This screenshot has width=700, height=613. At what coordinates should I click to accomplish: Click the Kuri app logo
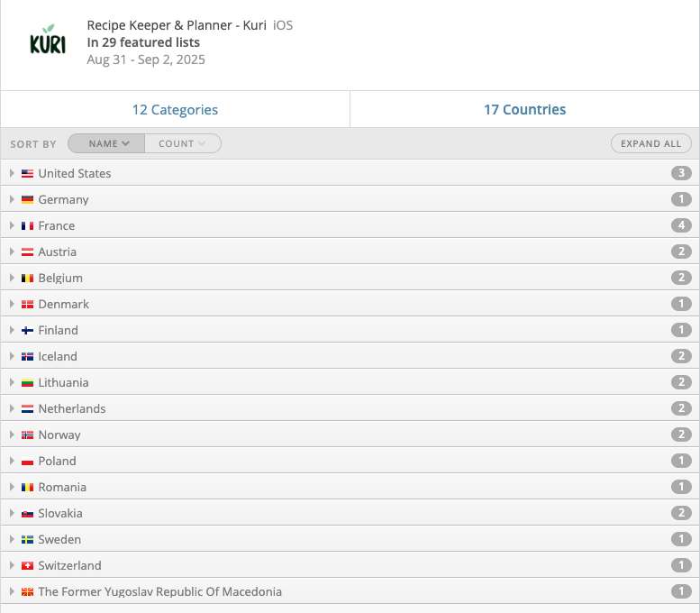(48, 40)
